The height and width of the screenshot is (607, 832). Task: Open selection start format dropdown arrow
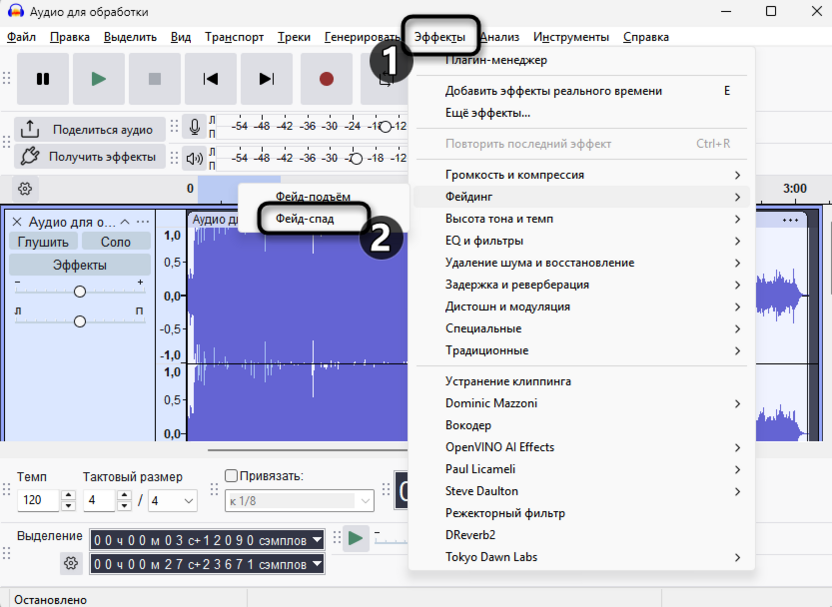click(317, 540)
